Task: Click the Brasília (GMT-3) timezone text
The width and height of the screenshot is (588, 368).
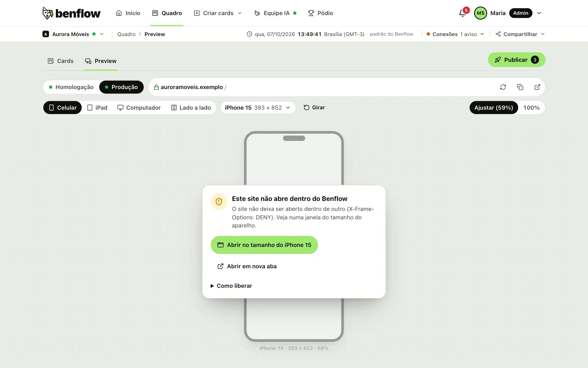Action: 344,34
